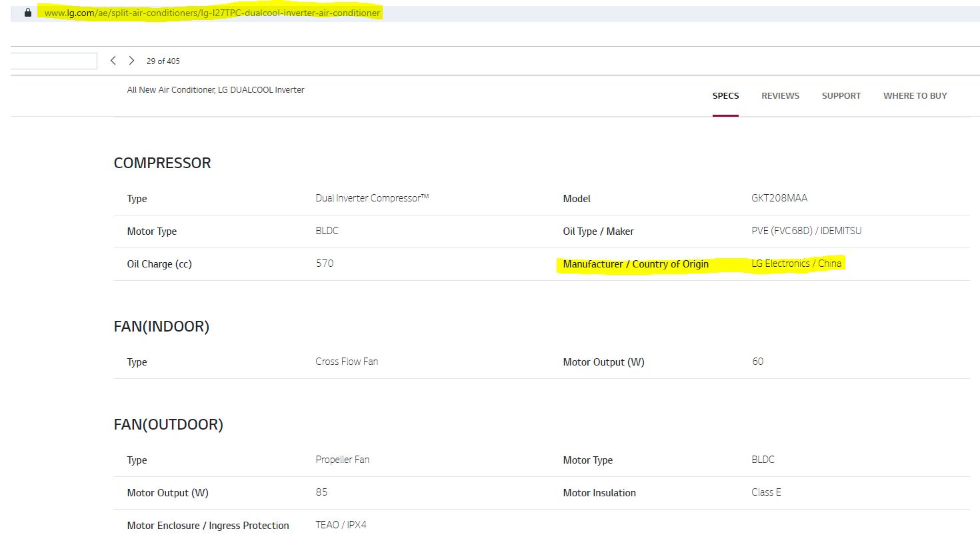Screen dimensions: 980x541
Task: Click the padlock icon in address bar
Action: click(x=28, y=13)
